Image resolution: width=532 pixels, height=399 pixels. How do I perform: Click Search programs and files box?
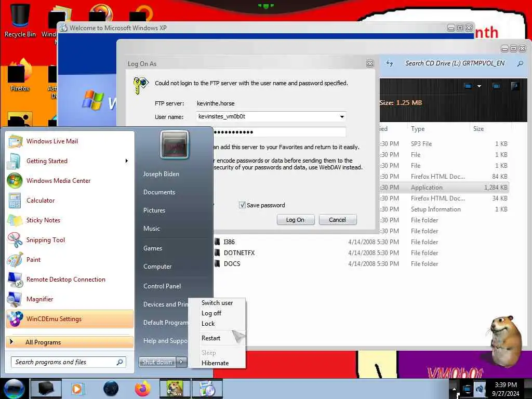pos(68,362)
